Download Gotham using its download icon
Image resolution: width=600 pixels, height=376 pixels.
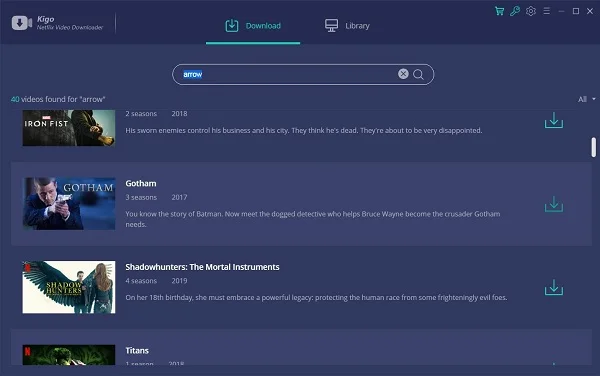(554, 204)
